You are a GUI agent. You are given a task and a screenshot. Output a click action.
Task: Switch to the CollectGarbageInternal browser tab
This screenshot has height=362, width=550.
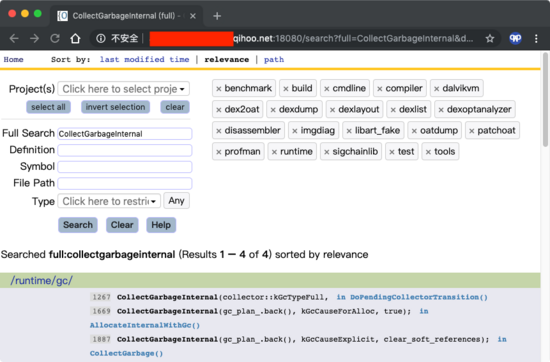tap(126, 16)
